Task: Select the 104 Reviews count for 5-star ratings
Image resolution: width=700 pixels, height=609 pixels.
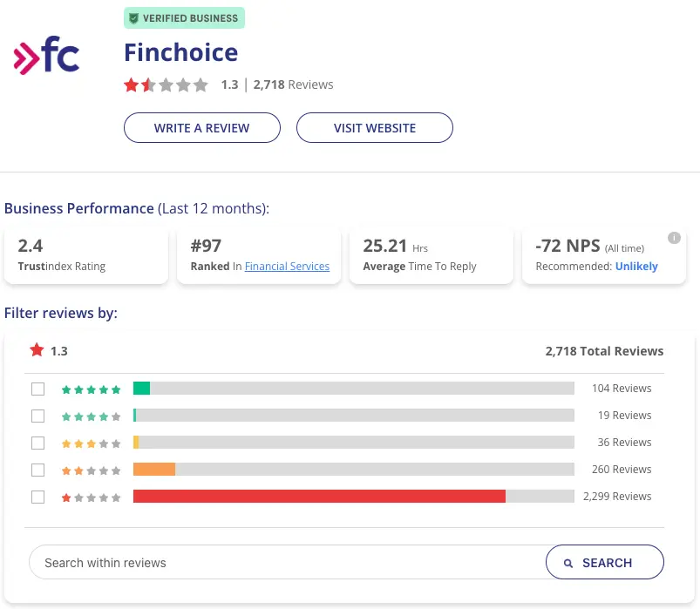Action: coord(622,388)
